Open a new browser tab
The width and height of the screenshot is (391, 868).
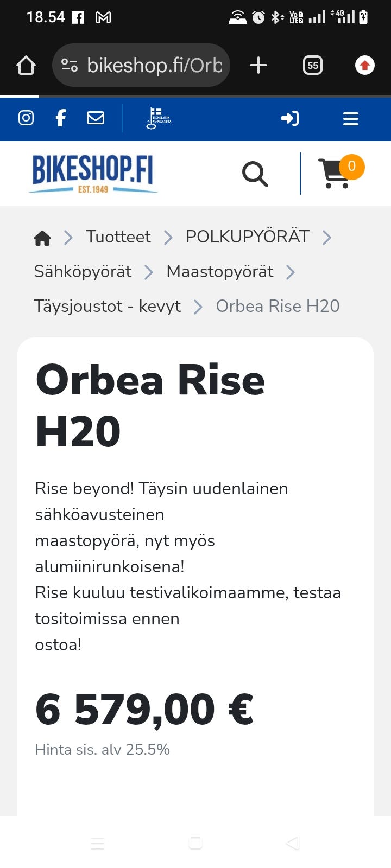tap(258, 66)
